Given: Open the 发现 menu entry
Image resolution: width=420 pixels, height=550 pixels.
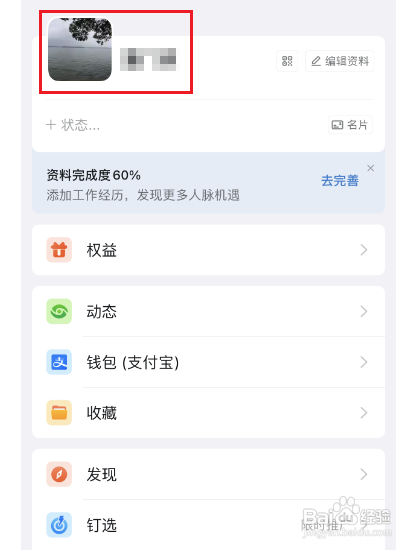Looking at the screenshot, I should click(208, 474).
